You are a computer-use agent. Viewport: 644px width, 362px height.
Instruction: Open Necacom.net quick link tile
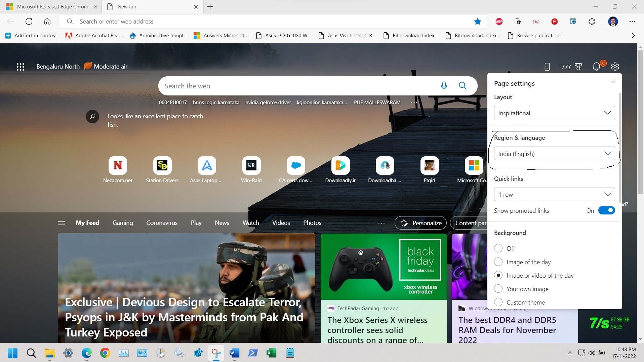[x=118, y=170]
